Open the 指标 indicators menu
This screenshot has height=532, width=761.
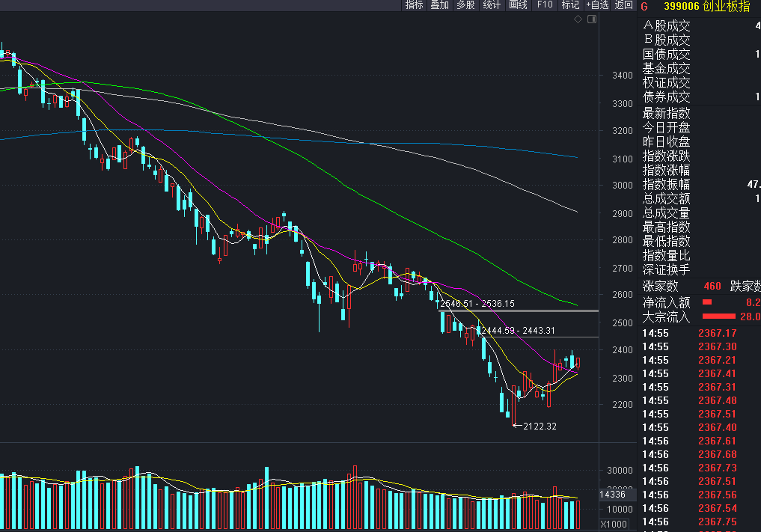[414, 5]
